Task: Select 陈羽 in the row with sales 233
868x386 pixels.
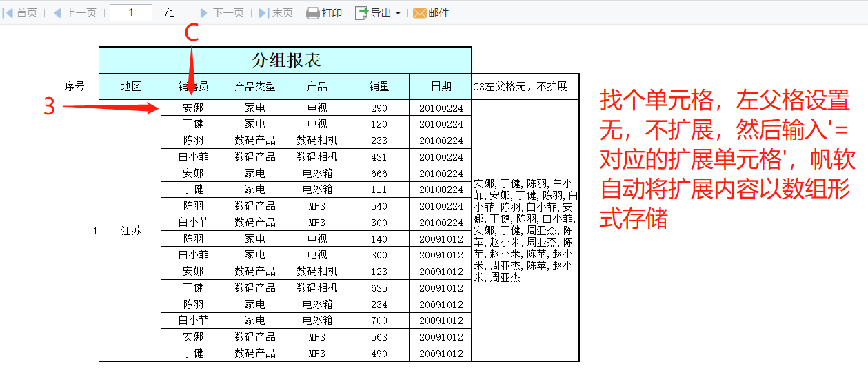Action: click(192, 141)
